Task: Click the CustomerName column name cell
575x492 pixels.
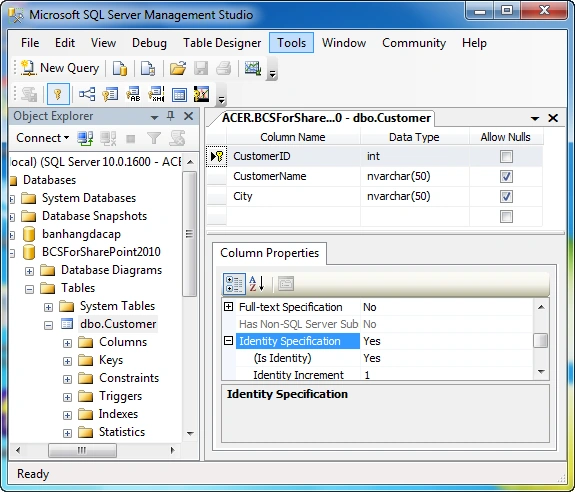Action: coord(293,176)
